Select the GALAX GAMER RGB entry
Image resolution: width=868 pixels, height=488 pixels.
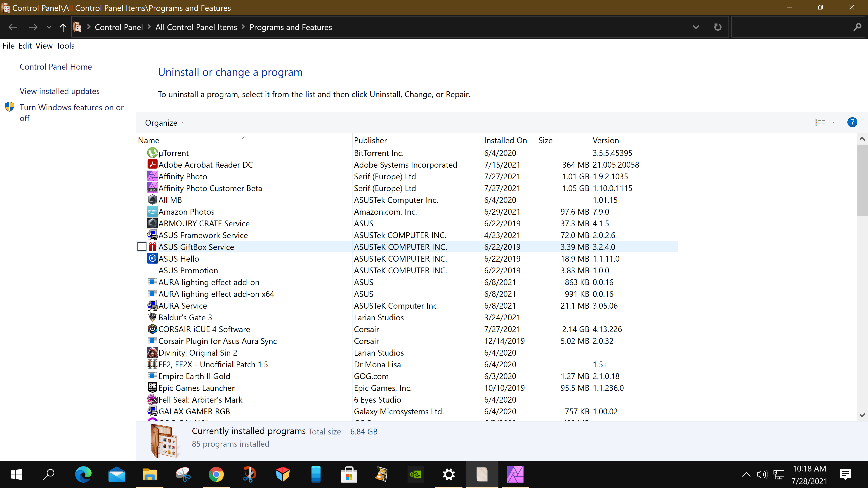click(x=407, y=411)
